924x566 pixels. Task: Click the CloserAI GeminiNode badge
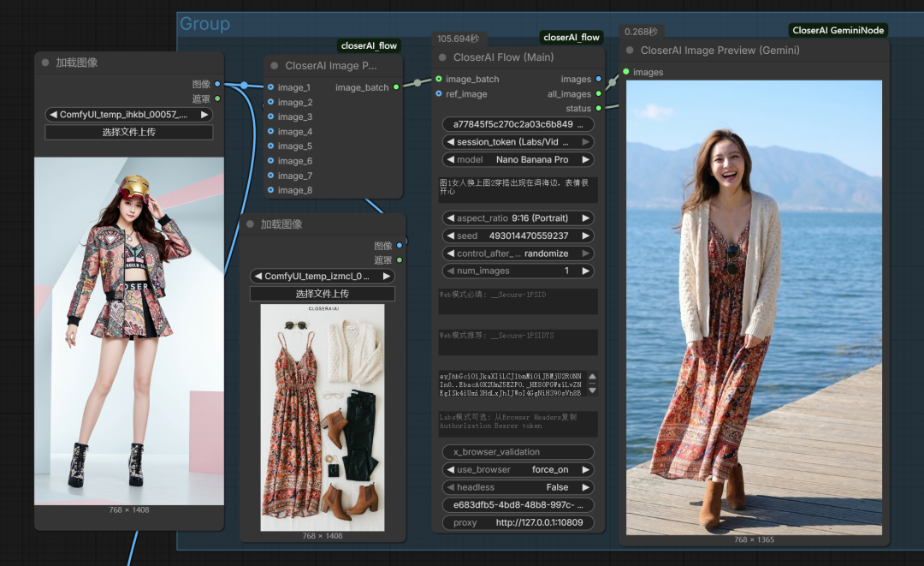pos(838,30)
